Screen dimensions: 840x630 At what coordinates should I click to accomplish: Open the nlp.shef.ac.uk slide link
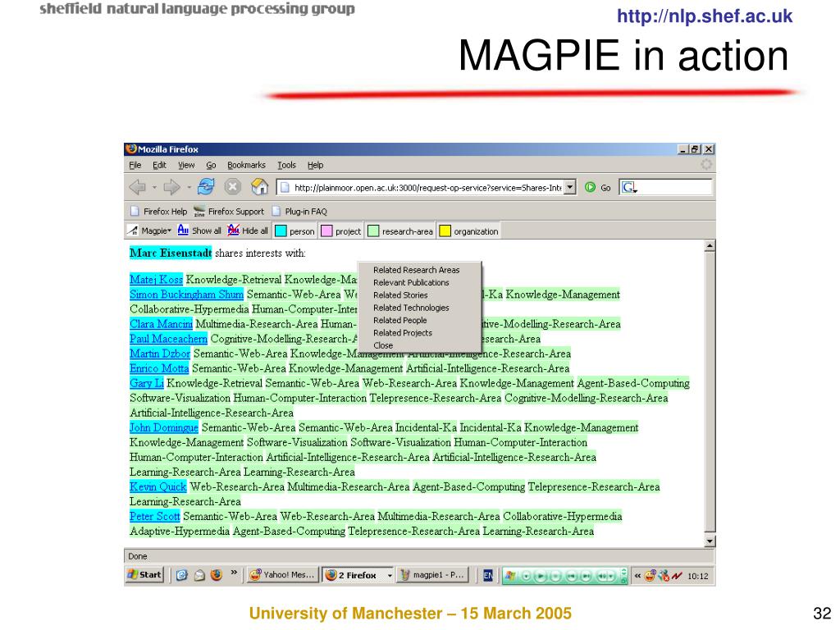705,16
